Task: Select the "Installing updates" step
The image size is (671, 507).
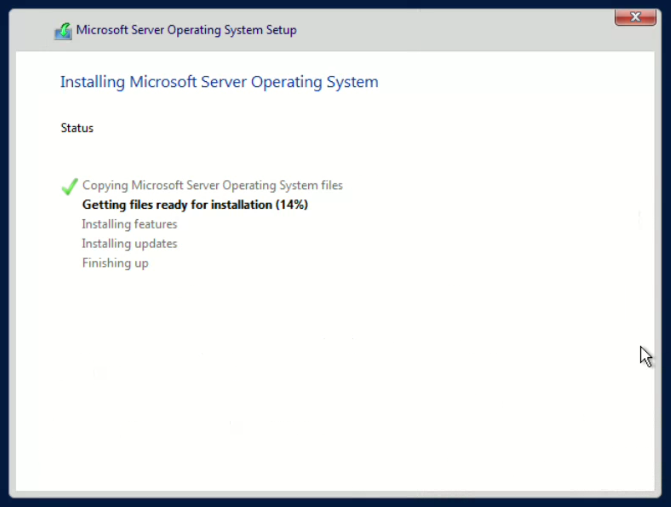Action: point(129,244)
